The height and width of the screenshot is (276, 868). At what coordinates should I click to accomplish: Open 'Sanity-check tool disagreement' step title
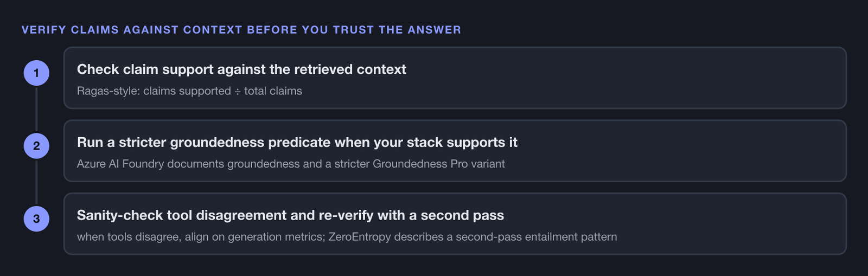point(290,215)
